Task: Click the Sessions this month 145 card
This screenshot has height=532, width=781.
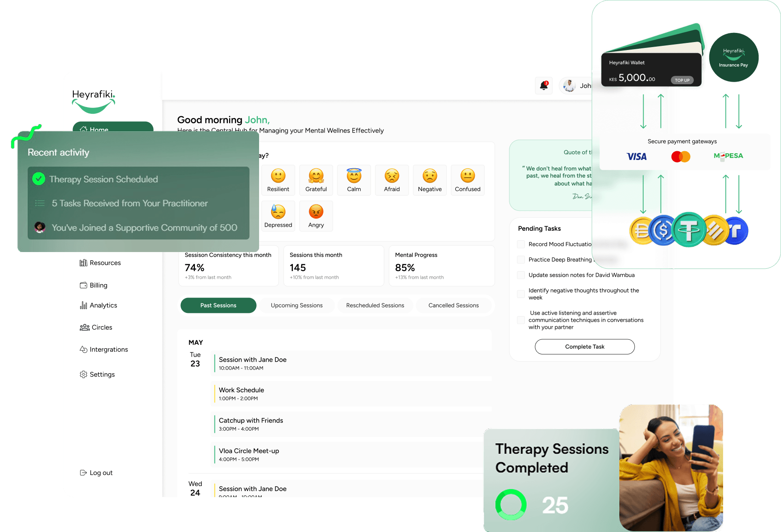Action: coord(334,266)
